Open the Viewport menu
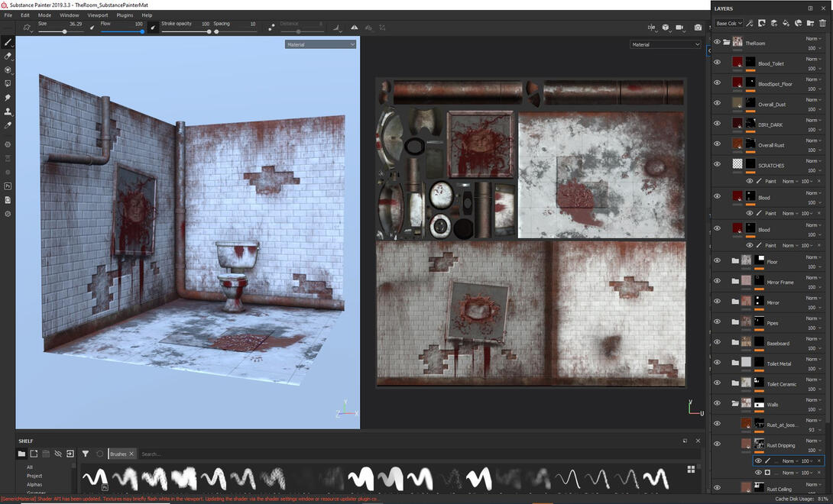The image size is (833, 504). [x=97, y=15]
